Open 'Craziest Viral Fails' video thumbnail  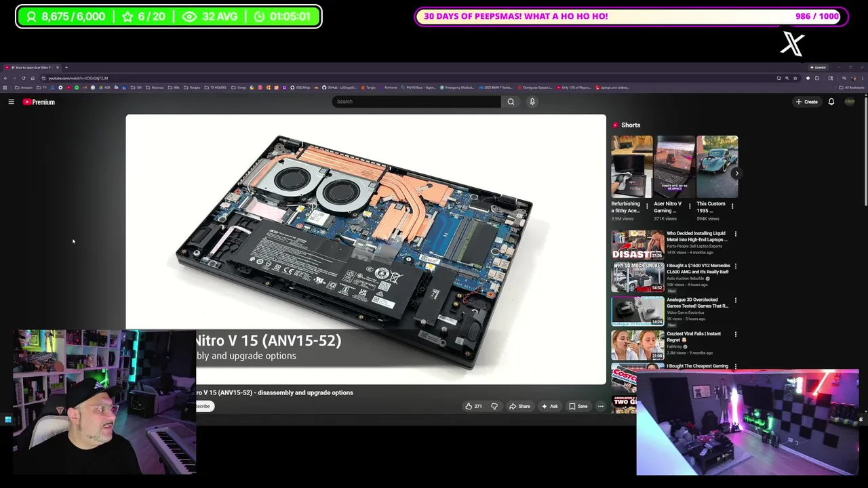click(x=637, y=345)
